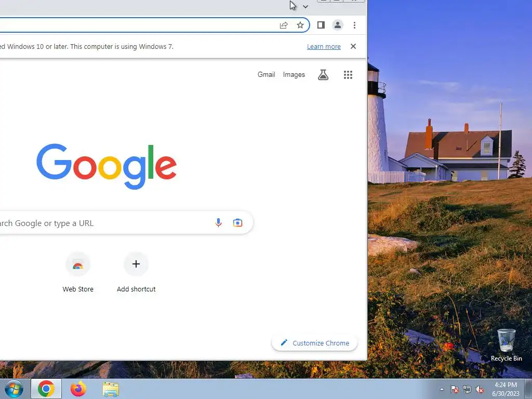Click the Google logo
Image resolution: width=532 pixels, height=399 pixels.
pos(107,166)
